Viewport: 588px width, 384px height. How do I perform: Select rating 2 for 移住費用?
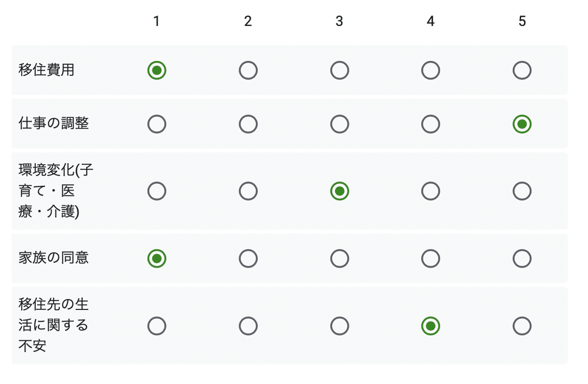[x=248, y=71]
